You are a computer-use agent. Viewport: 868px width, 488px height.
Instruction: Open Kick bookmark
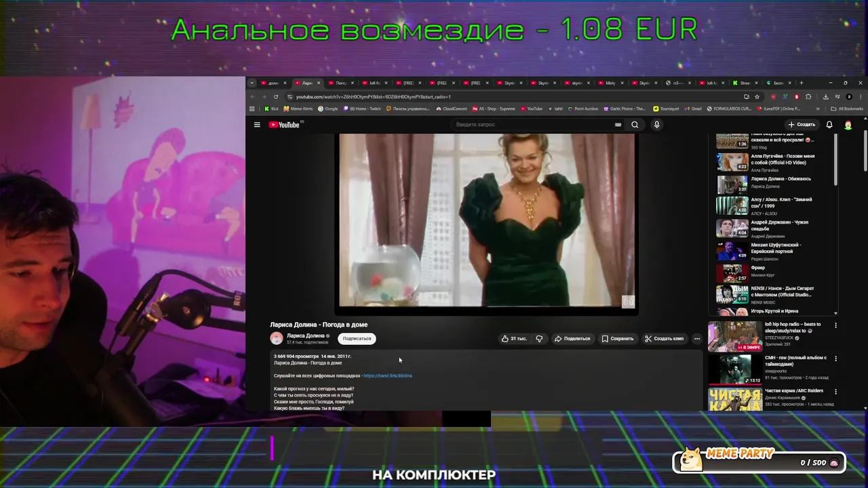272,108
